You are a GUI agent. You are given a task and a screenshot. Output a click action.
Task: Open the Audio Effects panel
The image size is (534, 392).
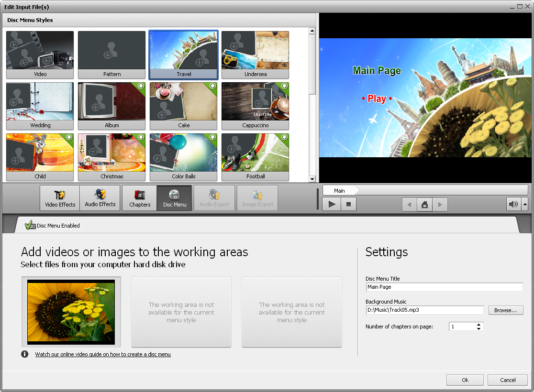pos(100,198)
